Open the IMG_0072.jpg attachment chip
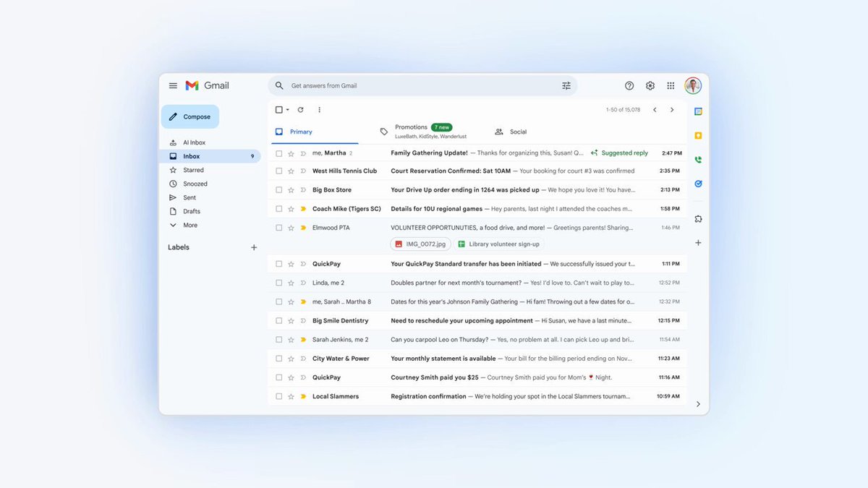 [x=421, y=244]
